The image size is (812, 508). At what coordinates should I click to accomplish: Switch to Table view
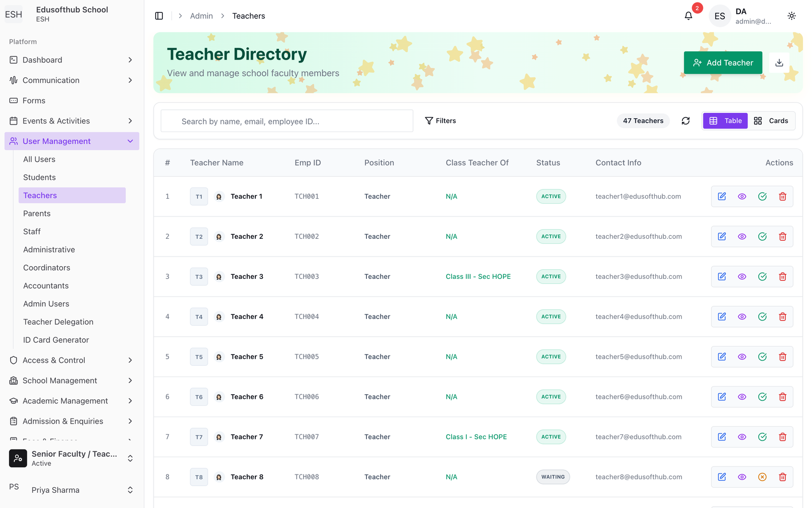point(725,121)
